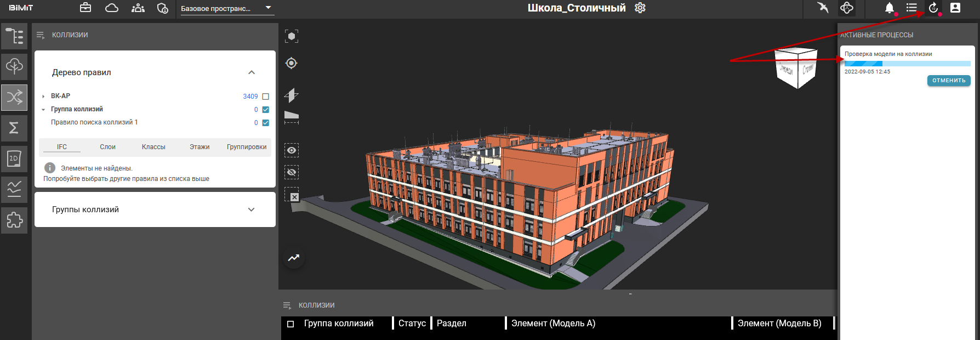Image resolution: width=980 pixels, height=340 pixels.
Task: Click the 3409 collisions count link
Action: [x=250, y=97]
